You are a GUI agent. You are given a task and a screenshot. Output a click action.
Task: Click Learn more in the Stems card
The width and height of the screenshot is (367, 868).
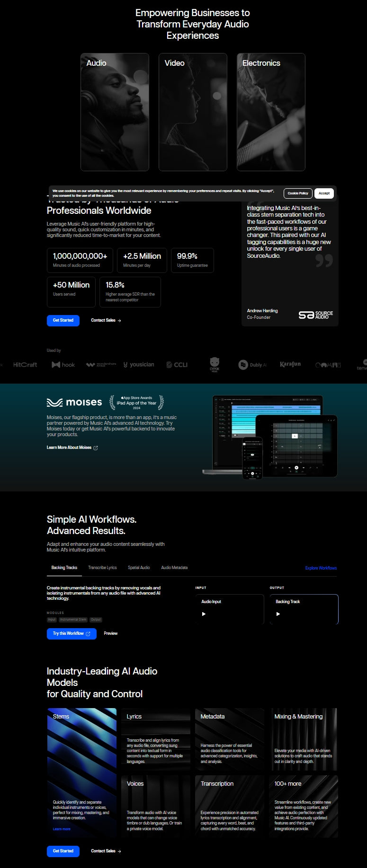point(62,829)
